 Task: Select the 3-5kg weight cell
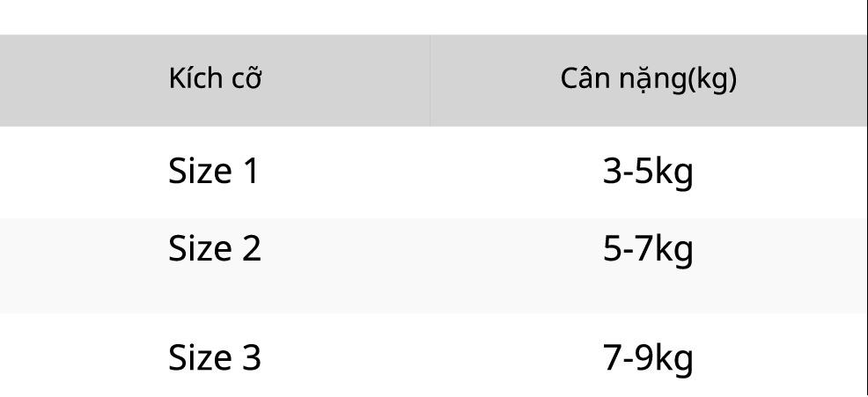648,173
